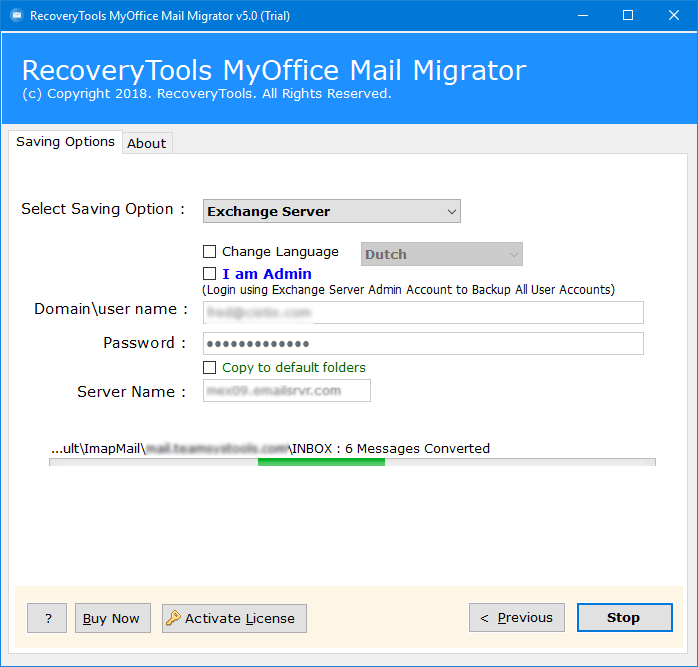Switch to the Saving Options tab

tap(65, 142)
